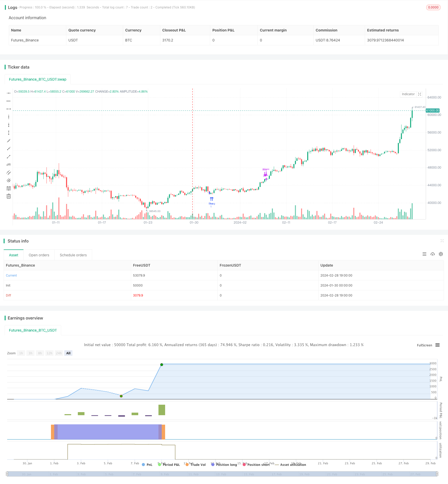
Task: Click the earnings range navigator bar
Action: click(222, 474)
